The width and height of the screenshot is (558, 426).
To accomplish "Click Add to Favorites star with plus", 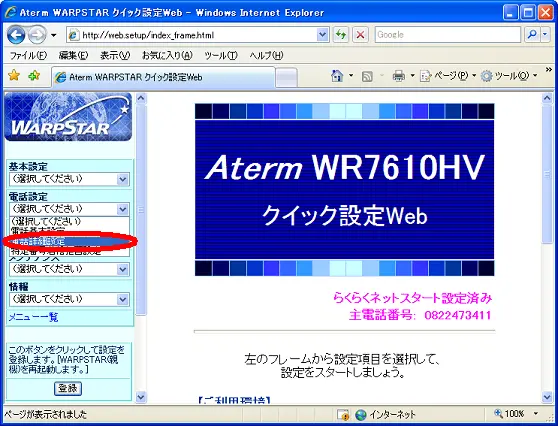I will tap(34, 75).
